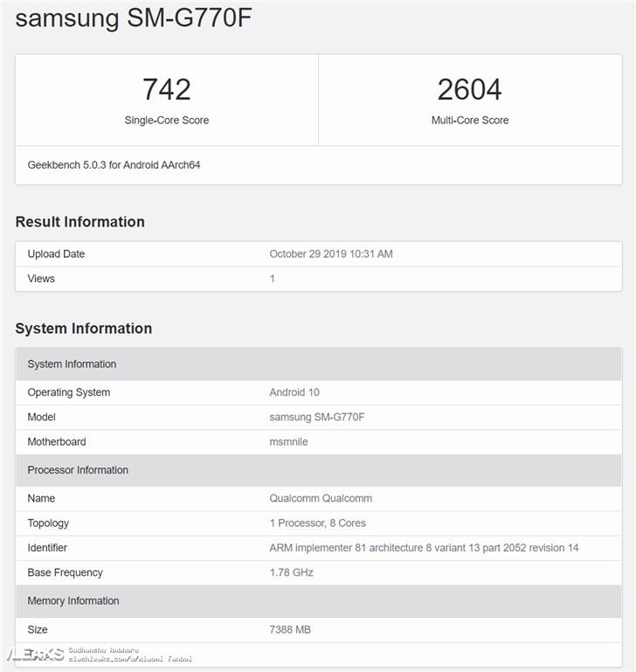636x672 pixels.
Task: Click the Single-Core Score label
Action: (166, 121)
